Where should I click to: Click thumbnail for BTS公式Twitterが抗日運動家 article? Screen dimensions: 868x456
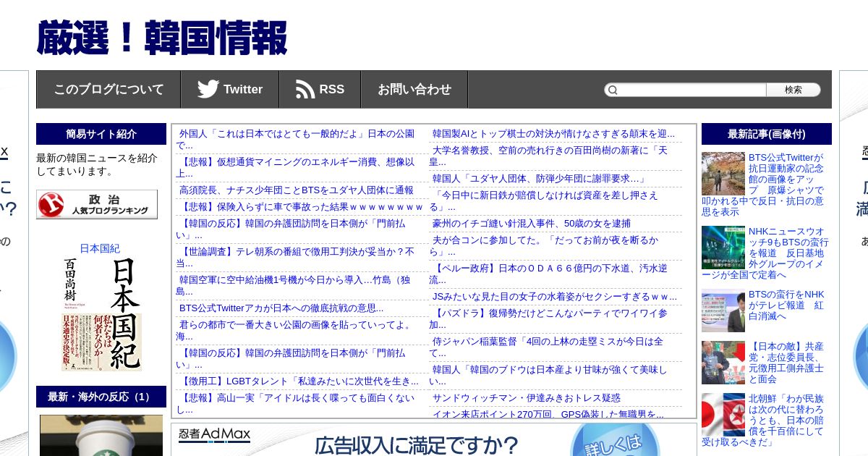click(723, 174)
